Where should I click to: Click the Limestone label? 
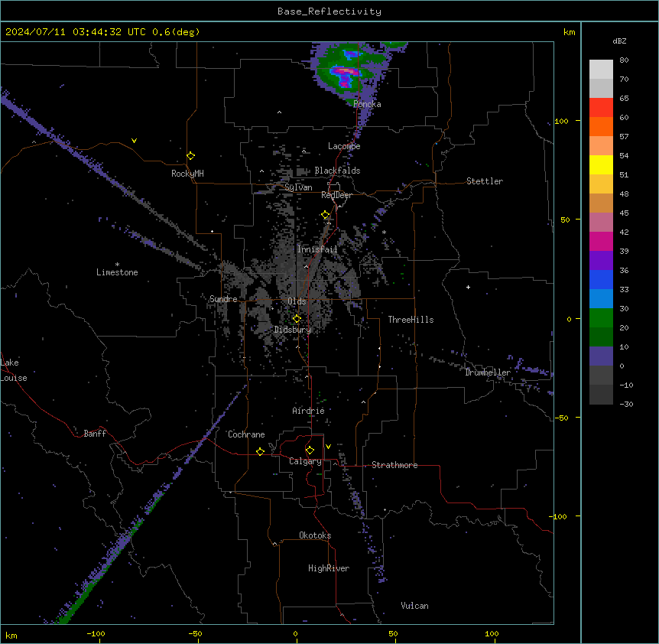117,272
